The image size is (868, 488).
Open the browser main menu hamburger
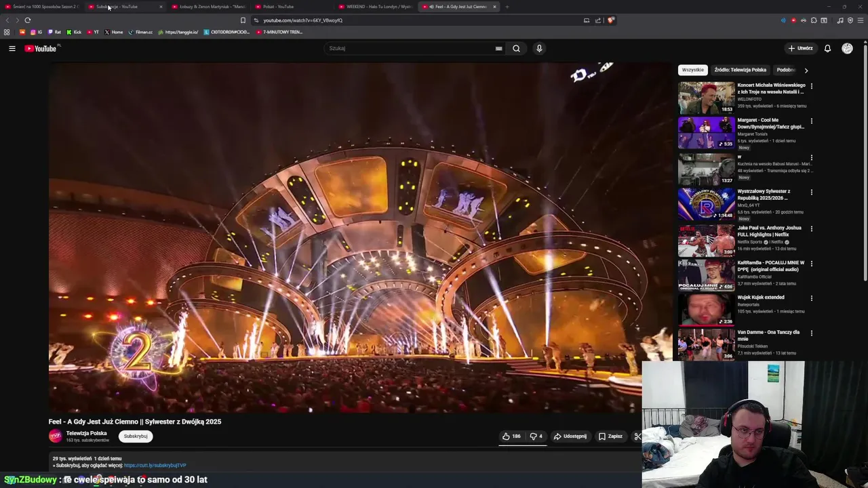click(861, 20)
